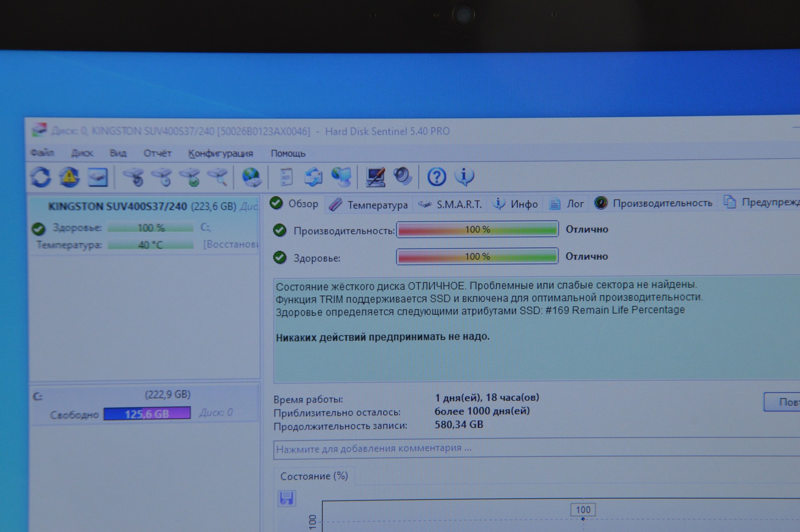Click the refresh disks toolbar icon
The height and width of the screenshot is (532, 800).
(40, 176)
